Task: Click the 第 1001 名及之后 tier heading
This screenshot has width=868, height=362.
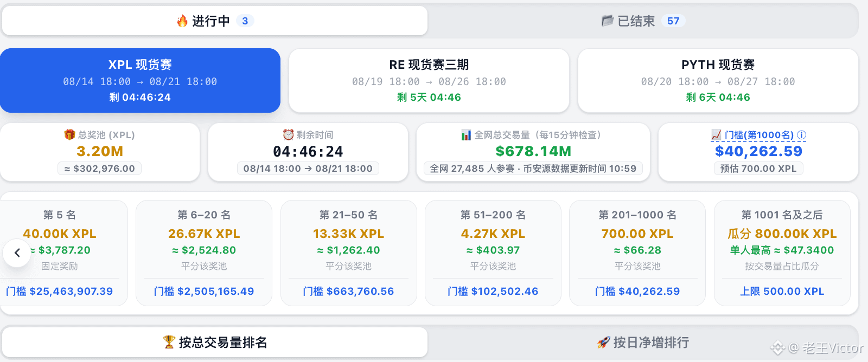Action: tap(782, 215)
